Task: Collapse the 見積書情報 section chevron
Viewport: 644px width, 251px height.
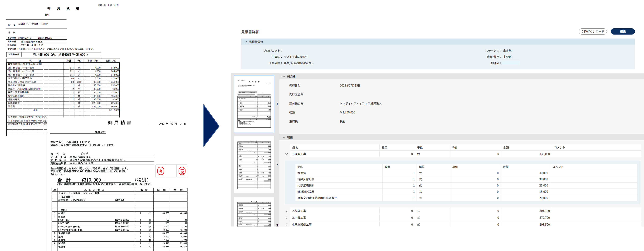Action: tap(246, 42)
